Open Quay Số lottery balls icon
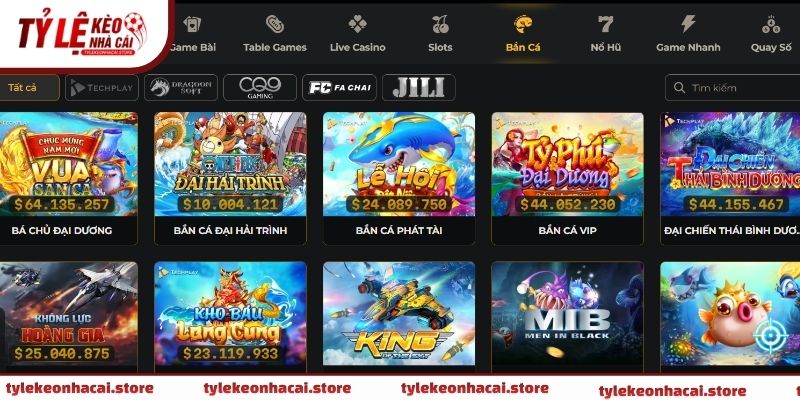Viewport: 800px width, 400px height. pyautogui.click(x=770, y=24)
